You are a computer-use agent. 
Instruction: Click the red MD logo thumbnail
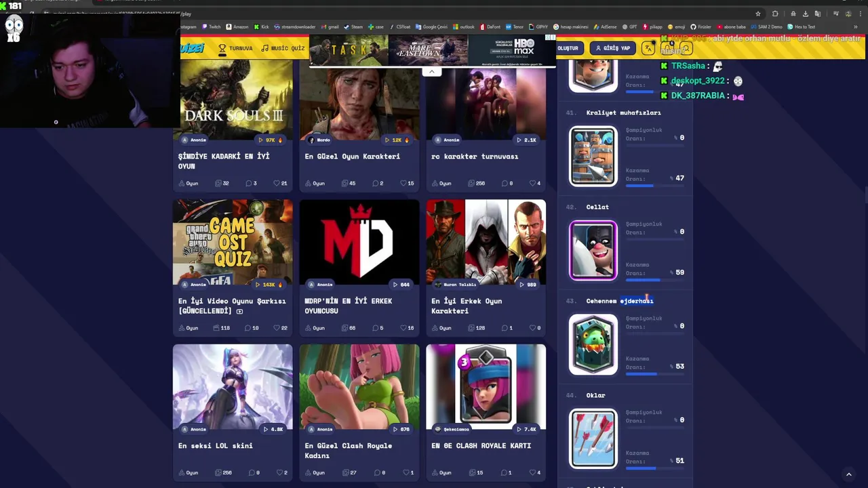click(359, 241)
